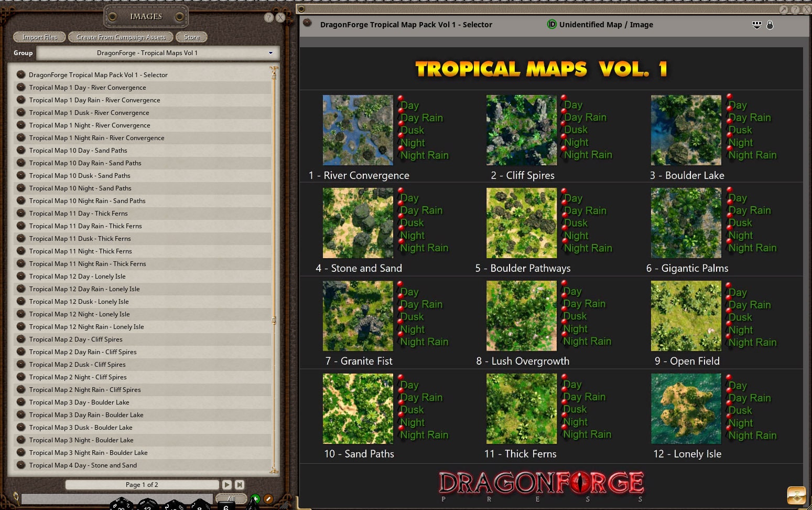
Task: Click Create From Campaign Assets button
Action: [x=121, y=37]
